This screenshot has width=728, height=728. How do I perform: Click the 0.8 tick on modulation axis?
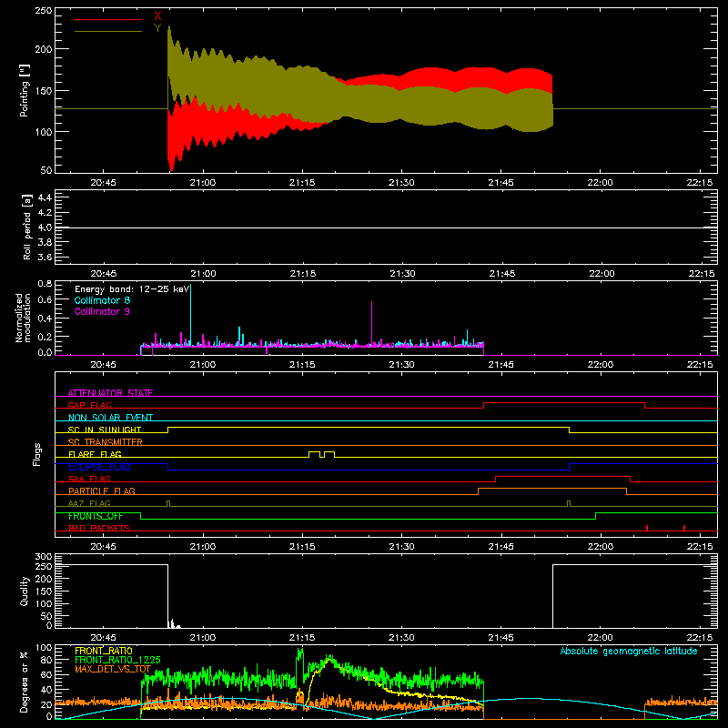(x=45, y=283)
